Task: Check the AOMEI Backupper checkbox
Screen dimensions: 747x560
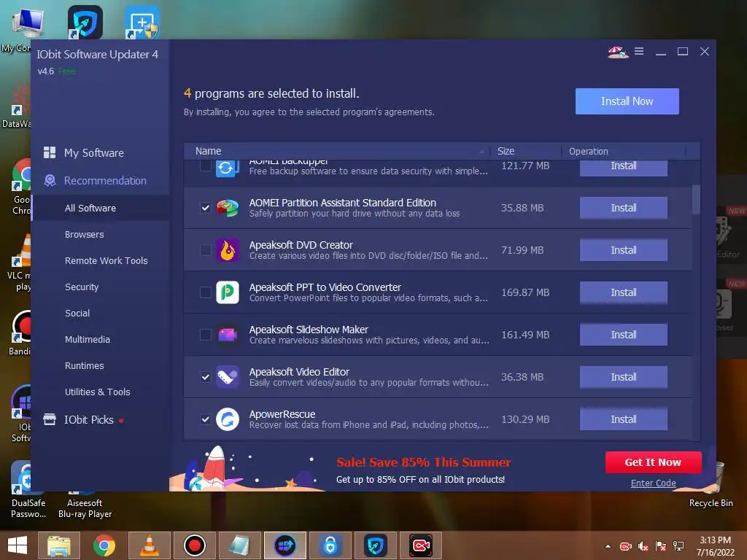Action: [205, 166]
